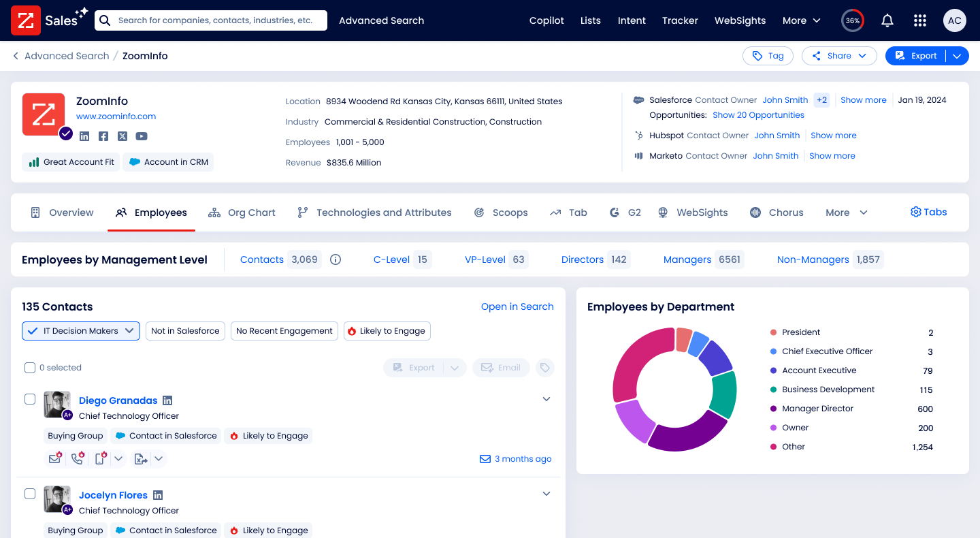The height and width of the screenshot is (538, 980).
Task: Click the Tabs settings gear
Action: 915,212
